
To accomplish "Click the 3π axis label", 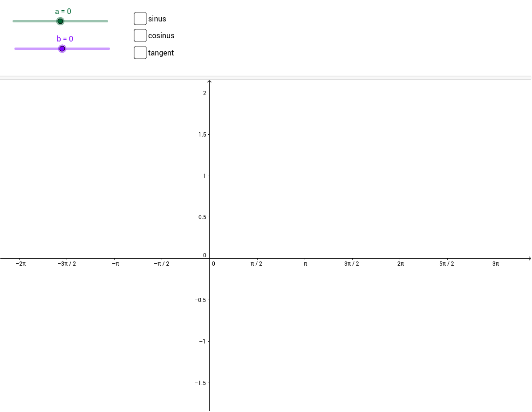I will 496,264.
